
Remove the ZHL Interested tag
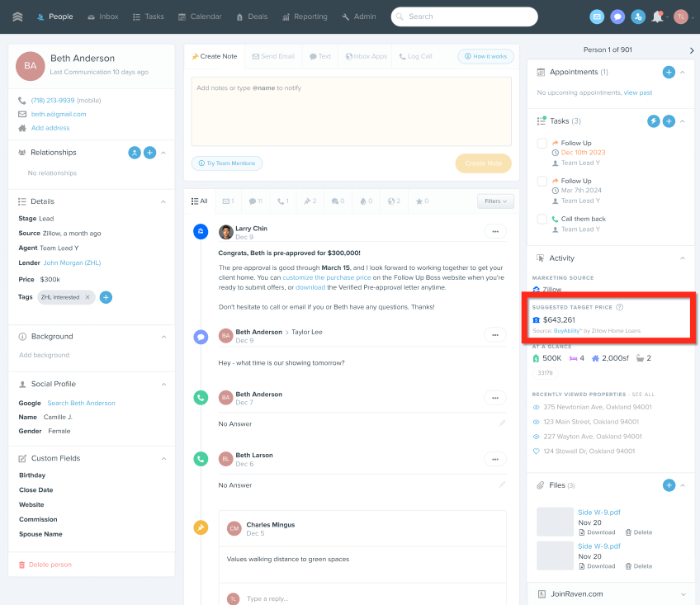tap(87, 297)
